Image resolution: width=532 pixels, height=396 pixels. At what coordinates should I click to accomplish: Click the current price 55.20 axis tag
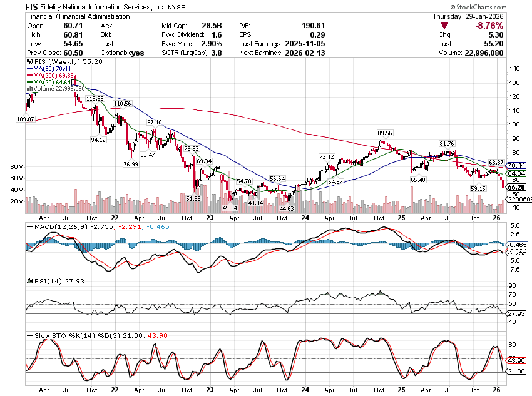[x=516, y=186]
